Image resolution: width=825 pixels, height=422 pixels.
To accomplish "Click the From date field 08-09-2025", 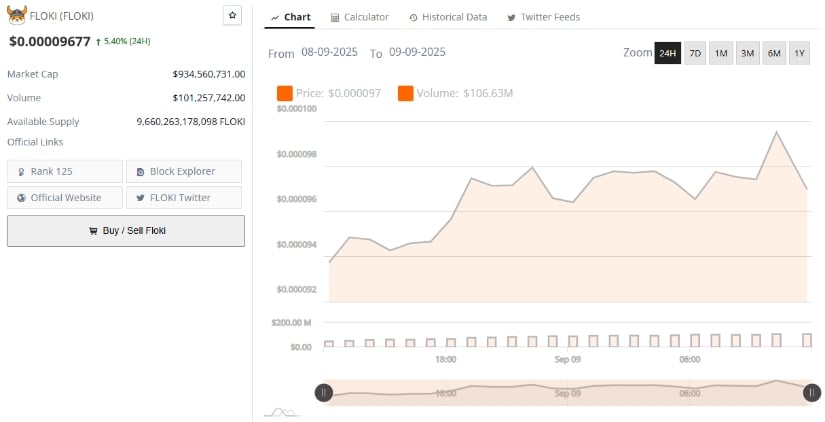I will [x=329, y=52].
